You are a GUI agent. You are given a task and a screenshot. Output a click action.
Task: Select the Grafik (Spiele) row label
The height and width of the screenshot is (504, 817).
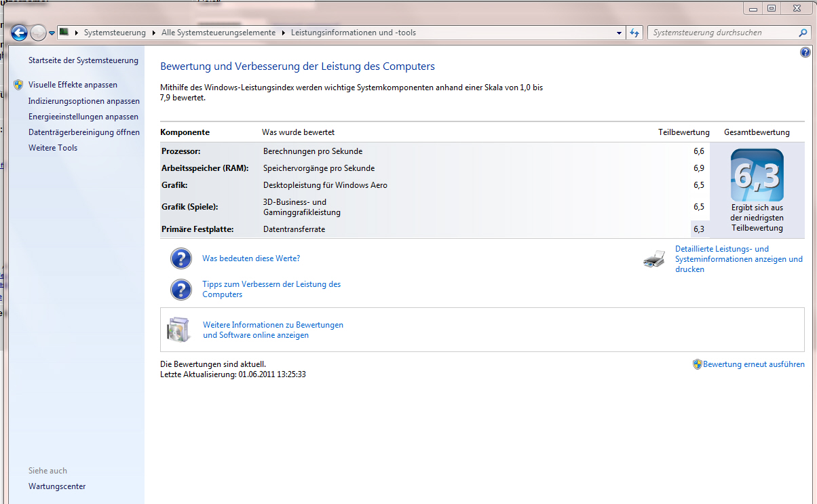pos(189,207)
